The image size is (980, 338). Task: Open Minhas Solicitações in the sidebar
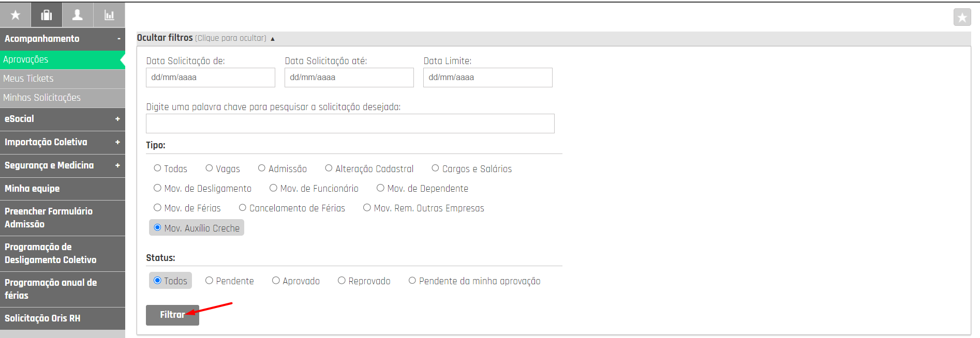63,98
